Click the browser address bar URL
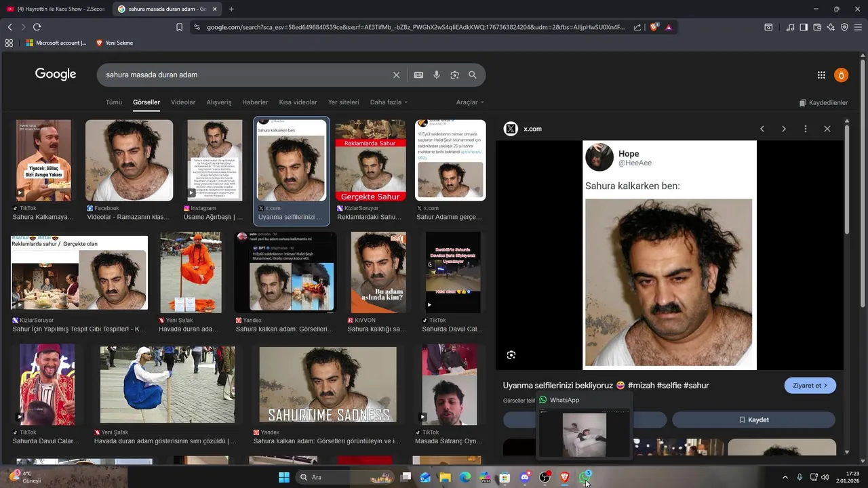 click(415, 27)
